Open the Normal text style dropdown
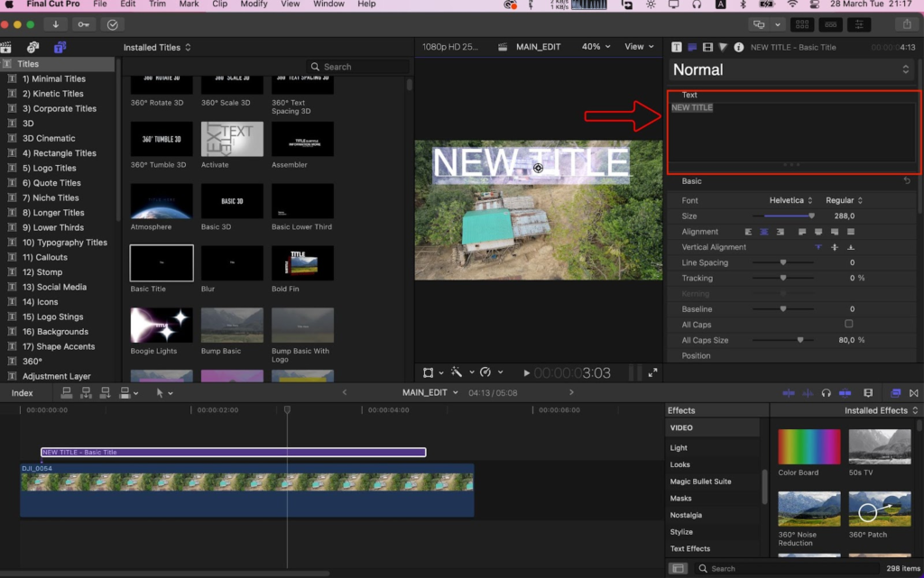 point(791,70)
